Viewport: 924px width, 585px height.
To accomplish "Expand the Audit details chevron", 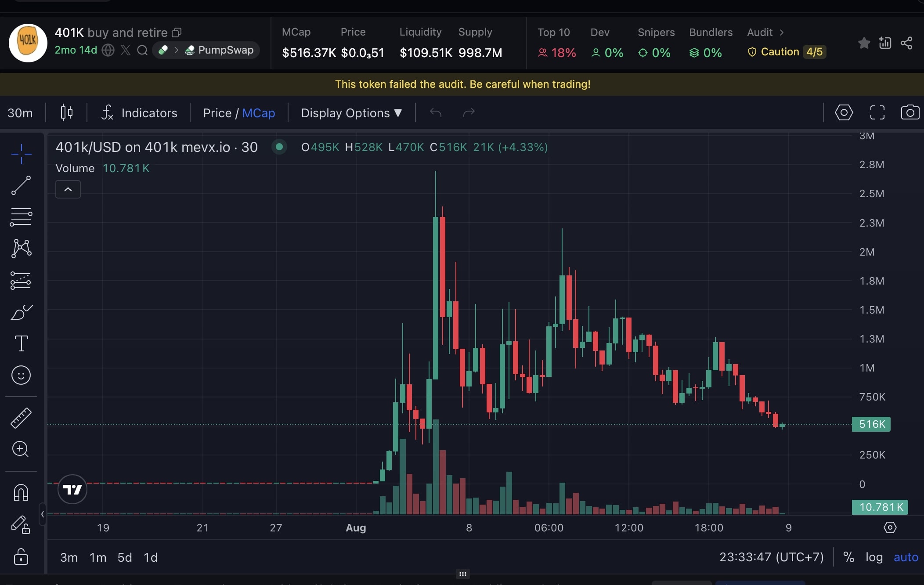I will pyautogui.click(x=781, y=32).
